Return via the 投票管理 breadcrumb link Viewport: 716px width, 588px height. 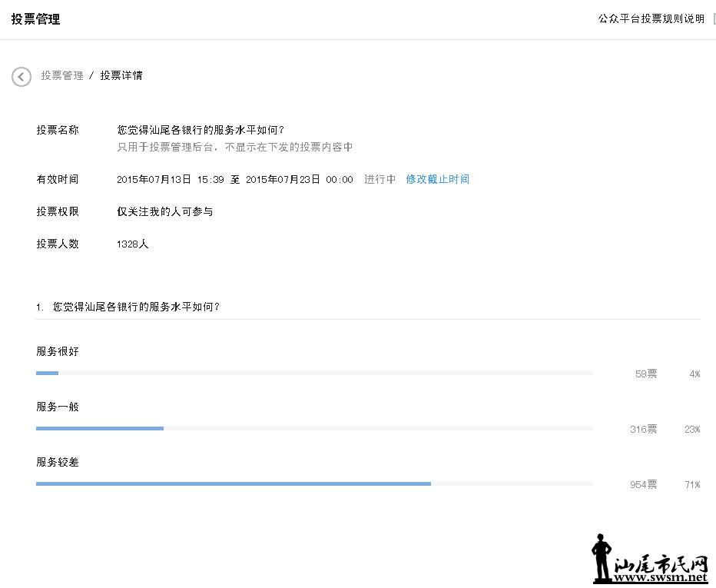pyautogui.click(x=60, y=75)
